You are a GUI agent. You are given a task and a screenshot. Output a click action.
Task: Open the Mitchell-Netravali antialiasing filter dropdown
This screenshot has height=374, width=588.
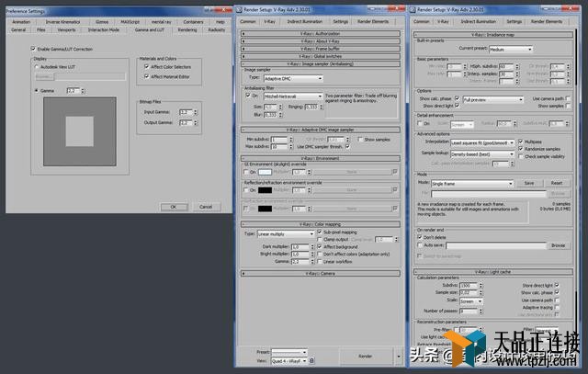[293, 96]
